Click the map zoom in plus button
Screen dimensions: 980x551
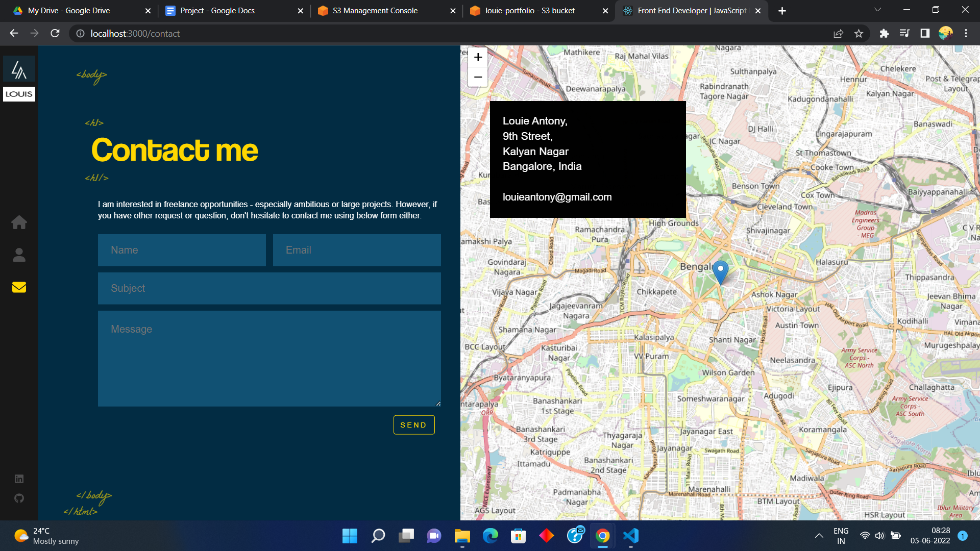(x=478, y=57)
